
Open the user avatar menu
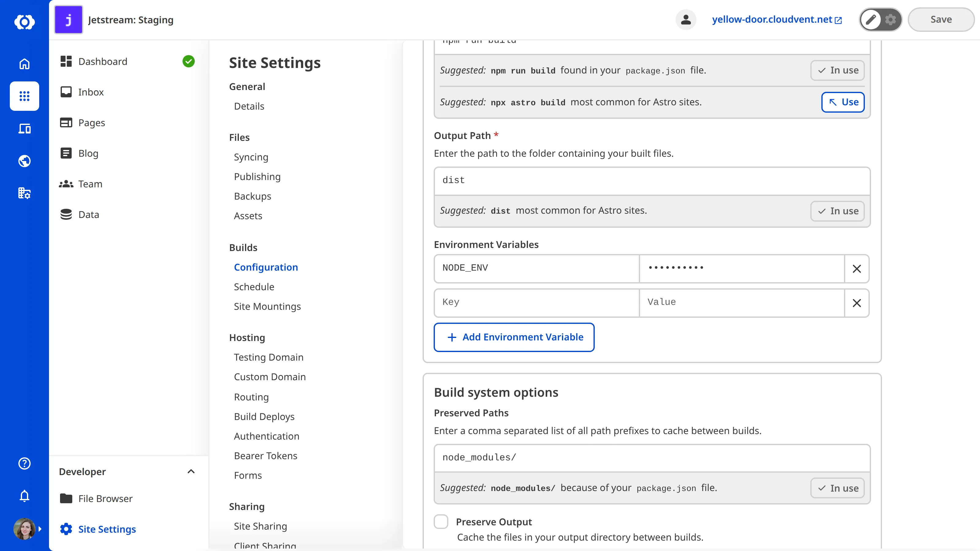[24, 529]
